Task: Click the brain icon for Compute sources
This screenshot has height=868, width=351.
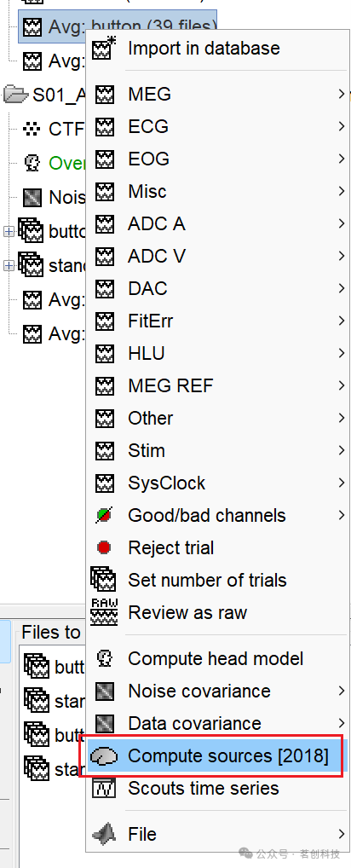Action: pos(105,755)
